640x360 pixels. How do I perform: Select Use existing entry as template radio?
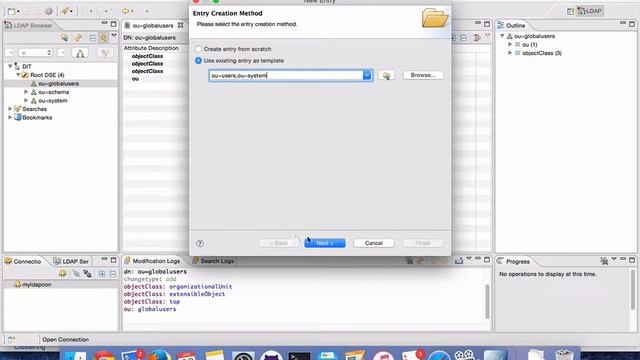click(198, 60)
